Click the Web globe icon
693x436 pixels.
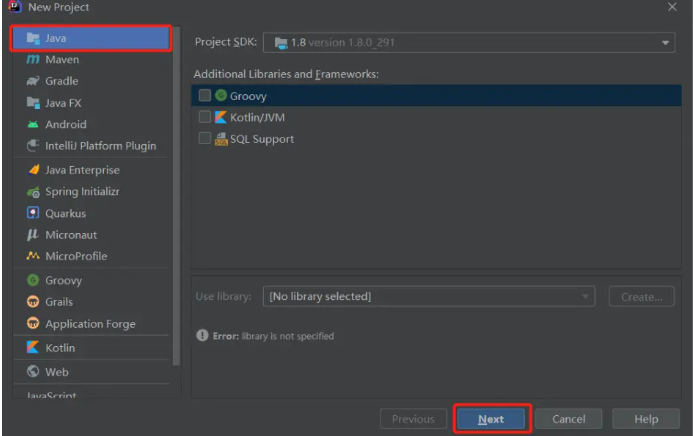[33, 371]
